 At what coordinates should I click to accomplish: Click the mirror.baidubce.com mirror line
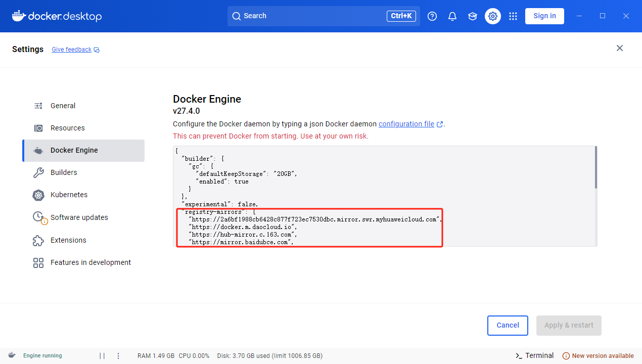tap(241, 242)
